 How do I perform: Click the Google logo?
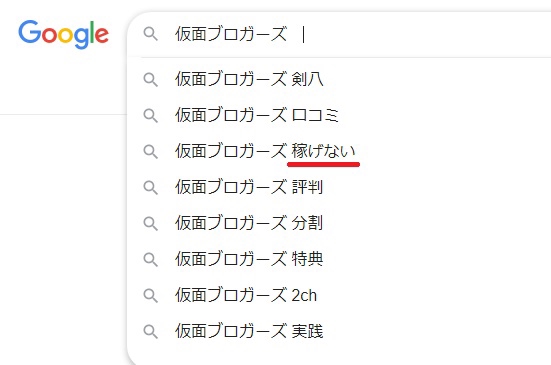pos(64,34)
